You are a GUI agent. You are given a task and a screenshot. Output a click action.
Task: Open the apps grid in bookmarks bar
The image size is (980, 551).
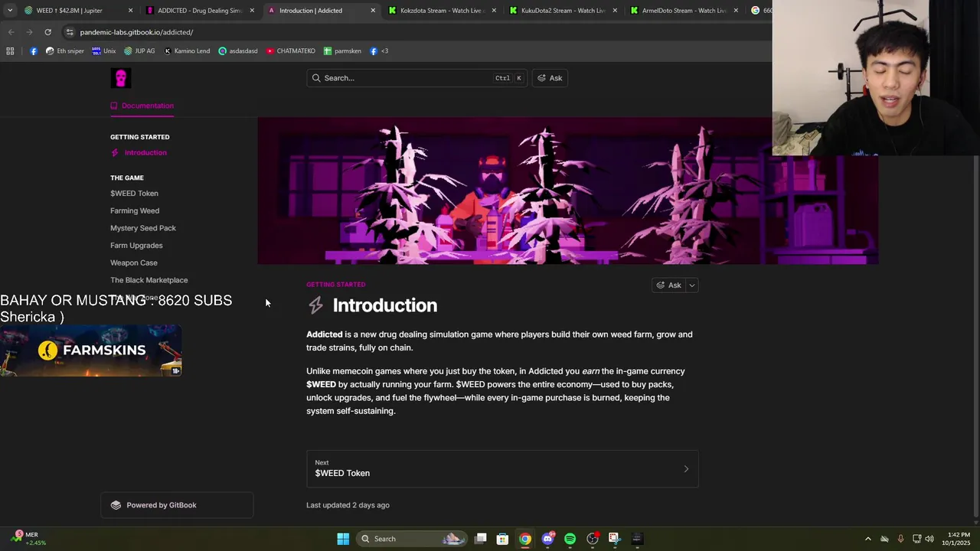10,51
